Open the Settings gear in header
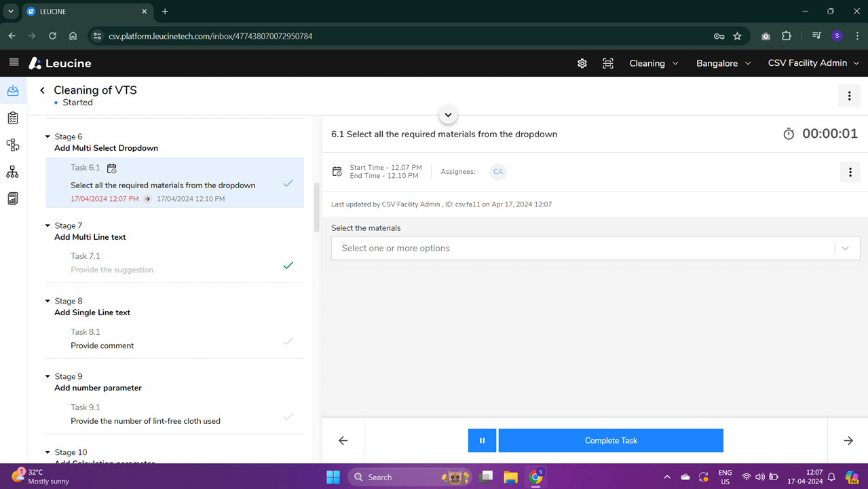Image resolution: width=868 pixels, height=489 pixels. (x=582, y=63)
